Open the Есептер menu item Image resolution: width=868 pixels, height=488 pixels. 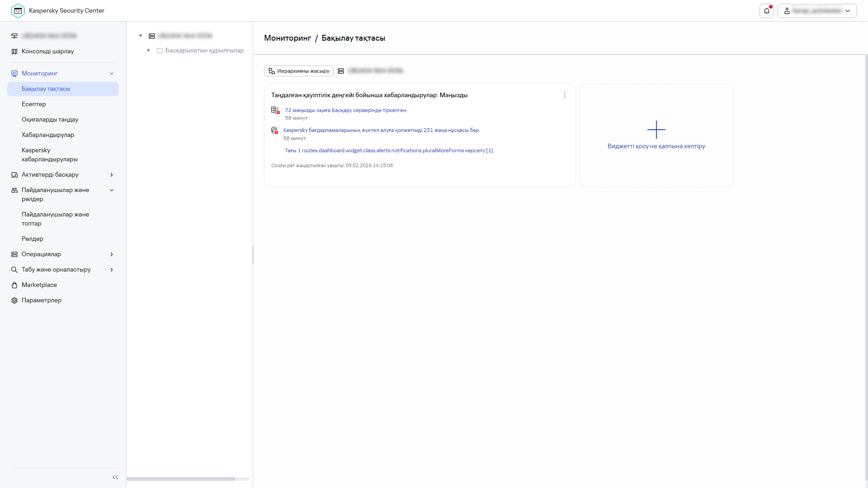pos(34,104)
